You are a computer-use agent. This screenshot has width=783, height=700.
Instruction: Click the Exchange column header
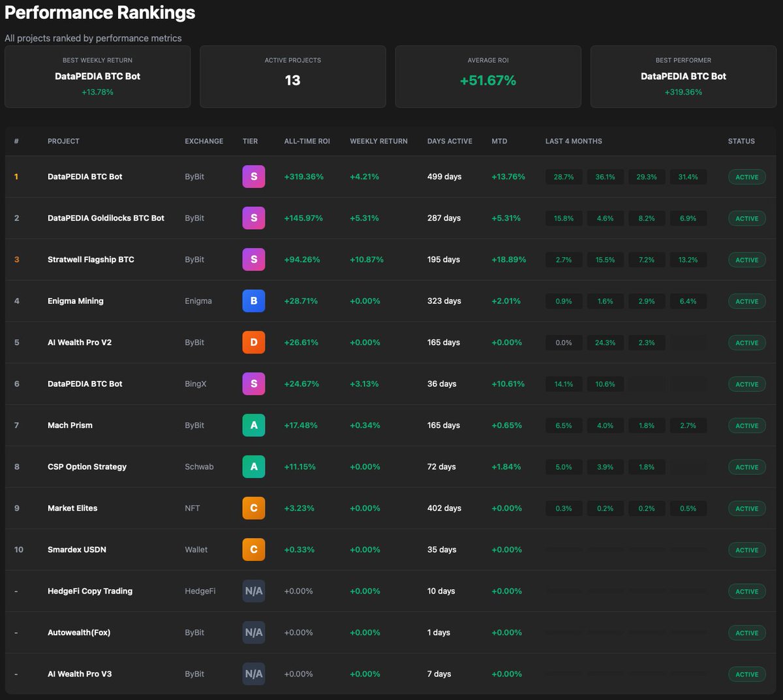tap(204, 141)
